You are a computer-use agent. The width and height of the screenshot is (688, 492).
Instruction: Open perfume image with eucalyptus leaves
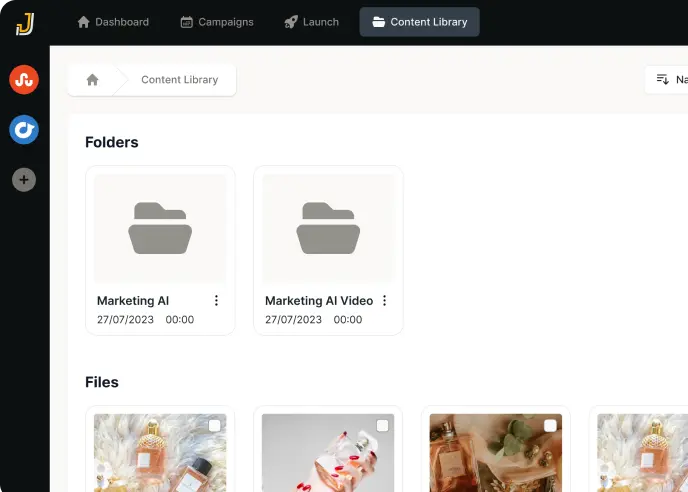tap(496, 453)
